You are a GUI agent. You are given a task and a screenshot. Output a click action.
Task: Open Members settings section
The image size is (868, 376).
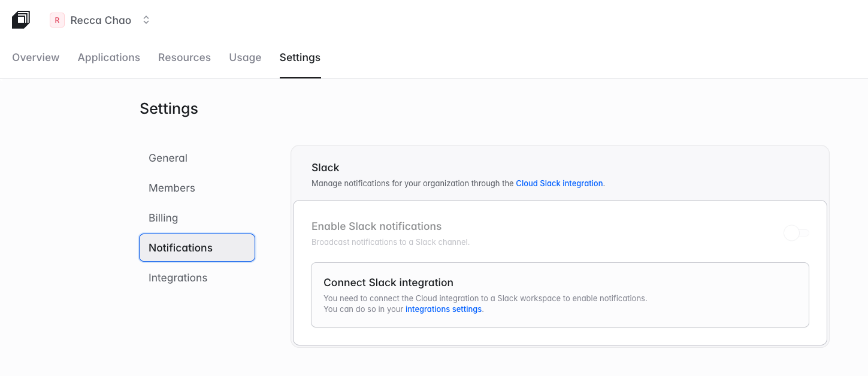[x=172, y=188]
